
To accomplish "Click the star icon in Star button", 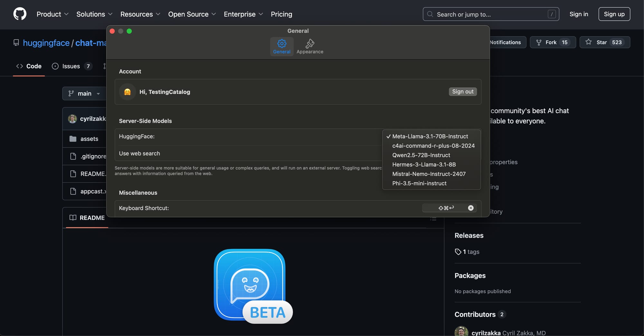I will [589, 42].
